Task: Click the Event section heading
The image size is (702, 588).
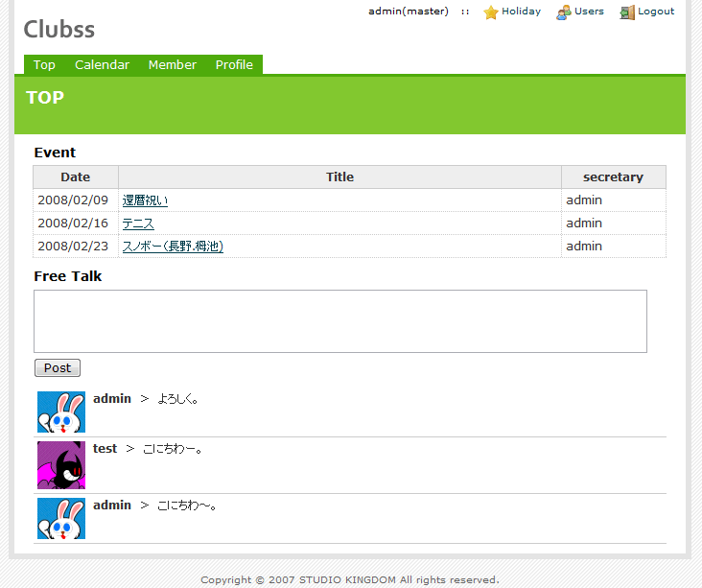Action: 55,153
